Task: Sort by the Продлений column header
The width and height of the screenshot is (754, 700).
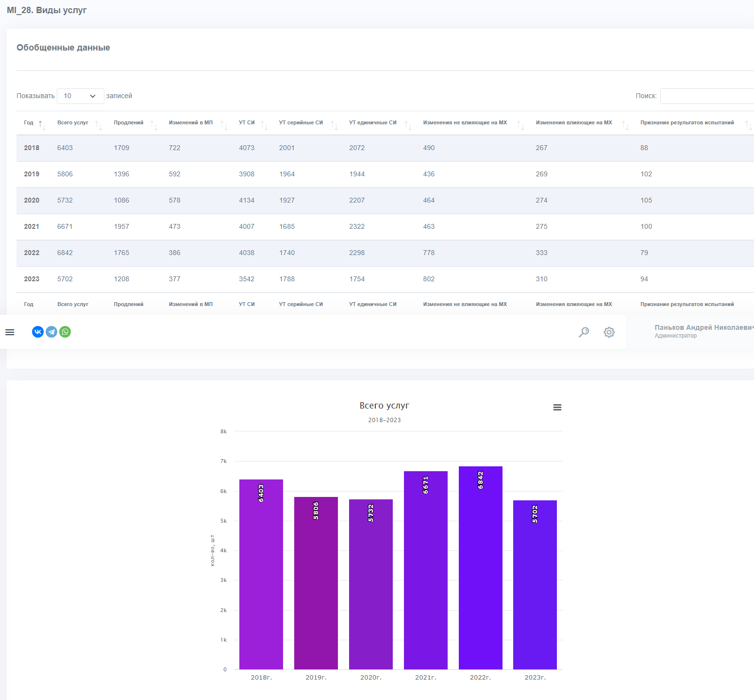Action: [x=129, y=123]
